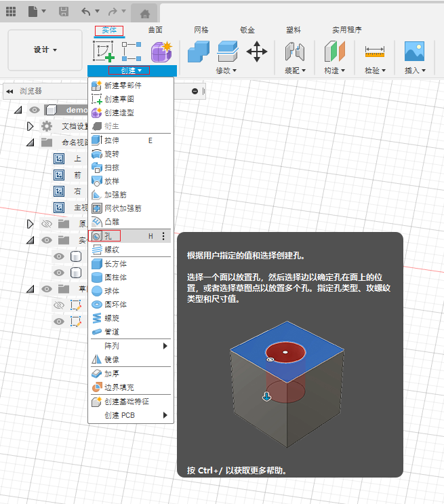Select the 旋转 revolve command
The height and width of the screenshot is (504, 444).
[131, 154]
